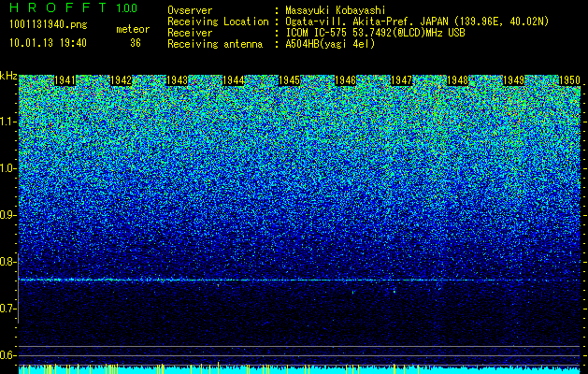Click the Receiving Location label
588x374 pixels.
(x=218, y=22)
